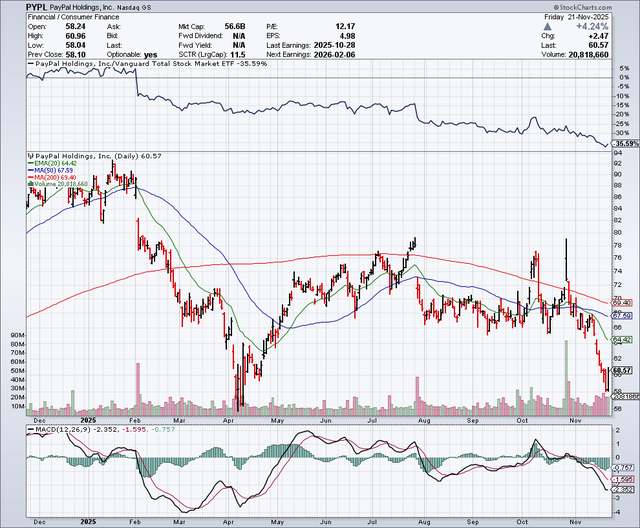This screenshot has width=640, height=528.
Task: Click the date Friday 21-Nov-2025
Action: [x=576, y=17]
